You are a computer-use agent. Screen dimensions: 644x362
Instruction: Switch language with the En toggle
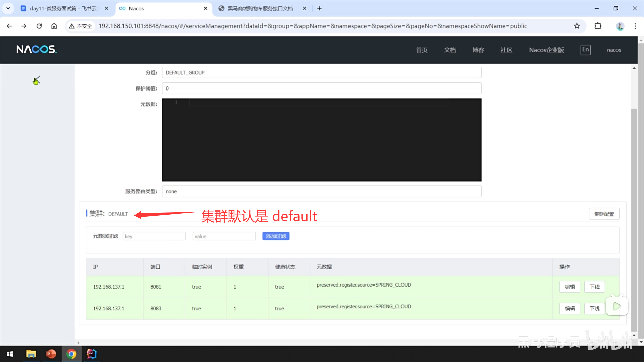585,50
